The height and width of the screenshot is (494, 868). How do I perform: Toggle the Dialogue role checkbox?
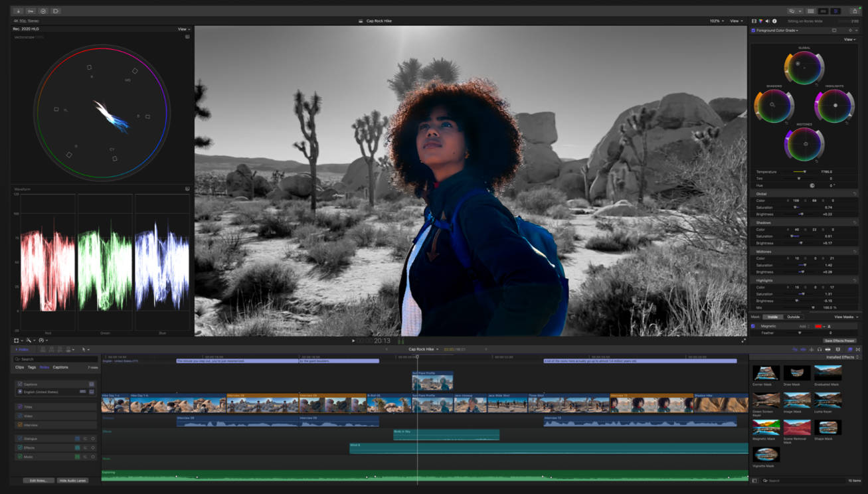pyautogui.click(x=20, y=439)
